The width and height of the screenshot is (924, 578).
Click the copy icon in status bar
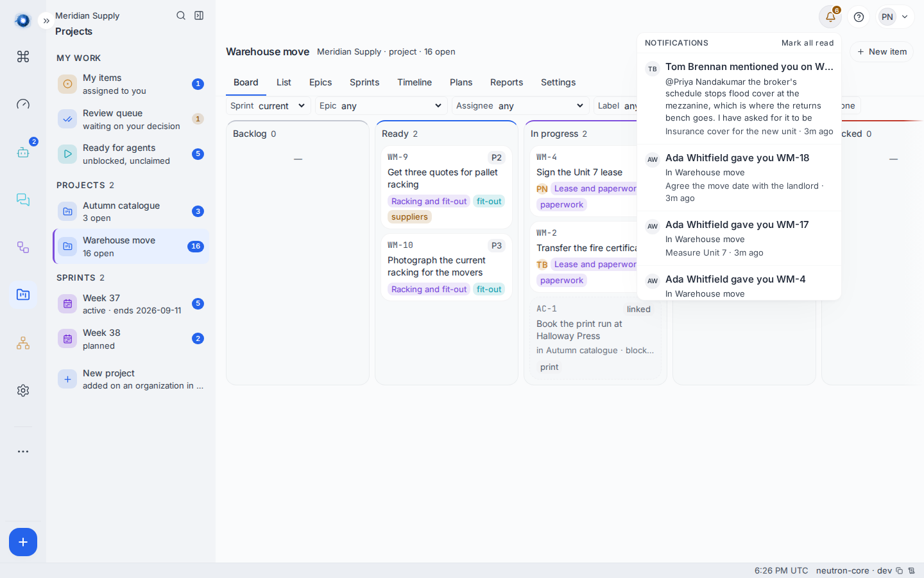(x=900, y=571)
